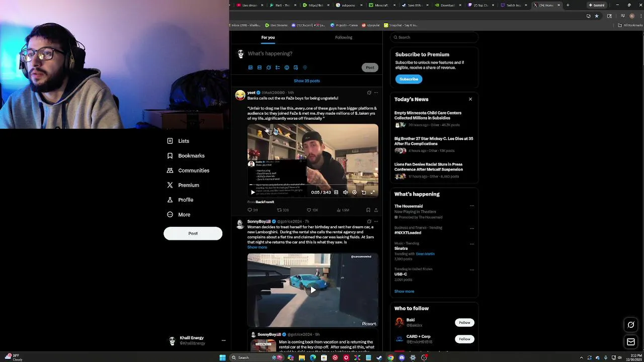Add a GIF via the composer GIF icon
Viewport: 644px width, 362px height.
click(259, 67)
